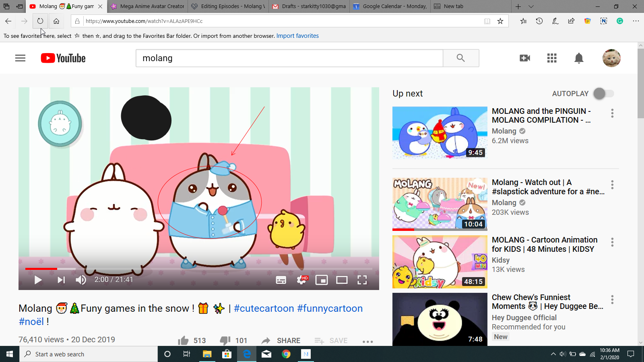This screenshot has width=644, height=362.
Task: Switch to Editing Episodes - Molang tab
Action: pyautogui.click(x=228, y=6)
